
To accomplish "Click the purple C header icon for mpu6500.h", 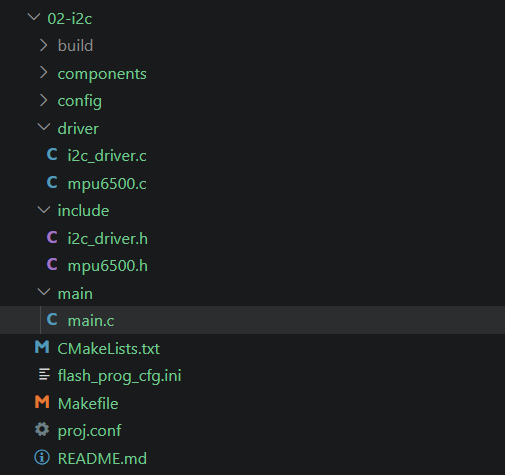I will [x=52, y=265].
